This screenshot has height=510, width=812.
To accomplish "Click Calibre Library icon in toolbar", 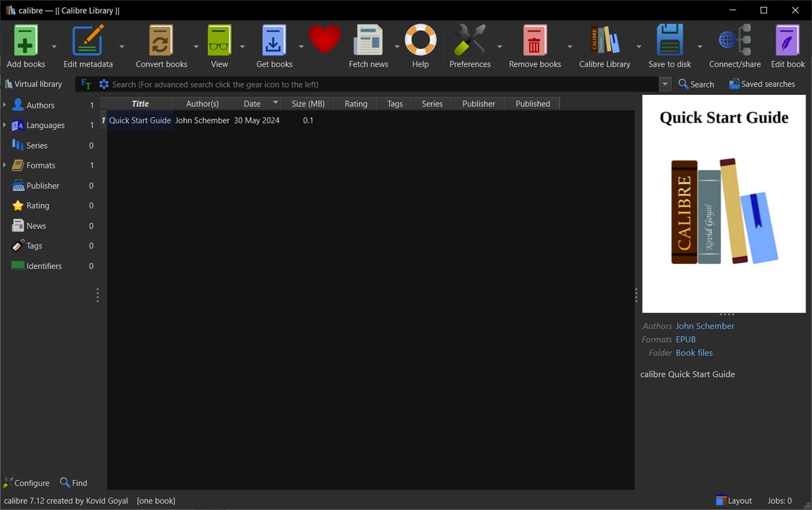I will pyautogui.click(x=605, y=41).
